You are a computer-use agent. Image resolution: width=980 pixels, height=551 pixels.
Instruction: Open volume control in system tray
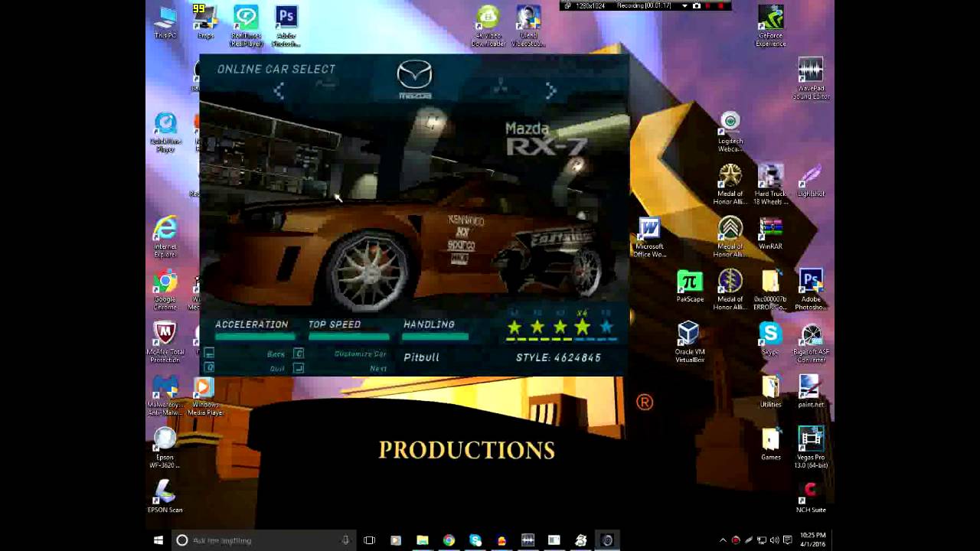pos(774,540)
